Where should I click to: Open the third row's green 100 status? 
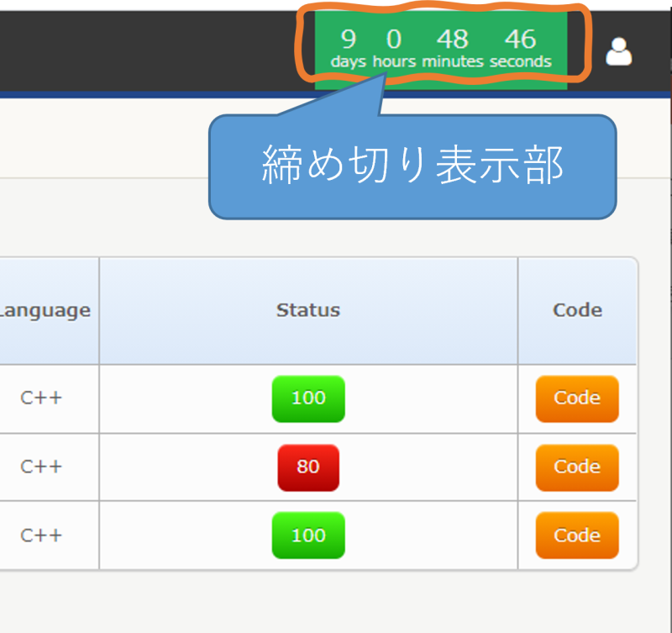(308, 535)
